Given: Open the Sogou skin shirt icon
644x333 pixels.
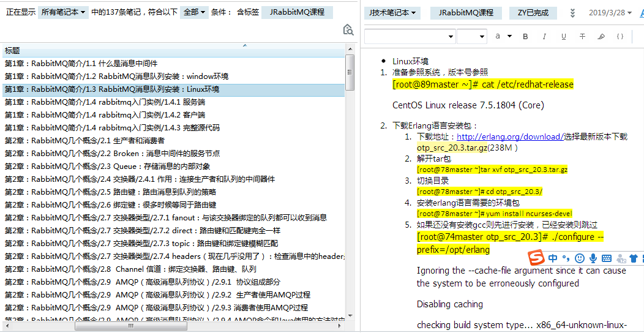Looking at the screenshot, I should [x=634, y=258].
